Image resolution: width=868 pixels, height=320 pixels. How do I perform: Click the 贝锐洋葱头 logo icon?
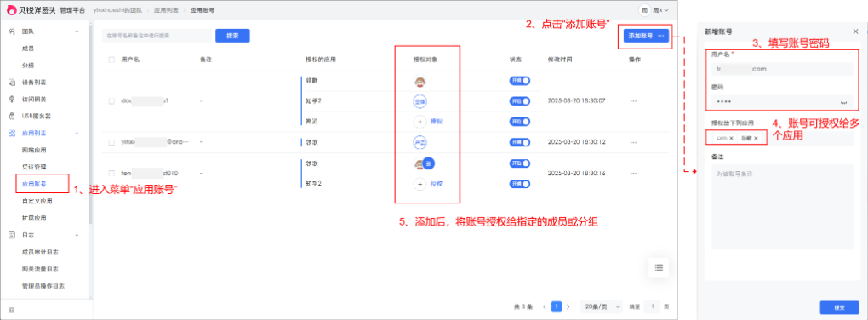[x=12, y=10]
